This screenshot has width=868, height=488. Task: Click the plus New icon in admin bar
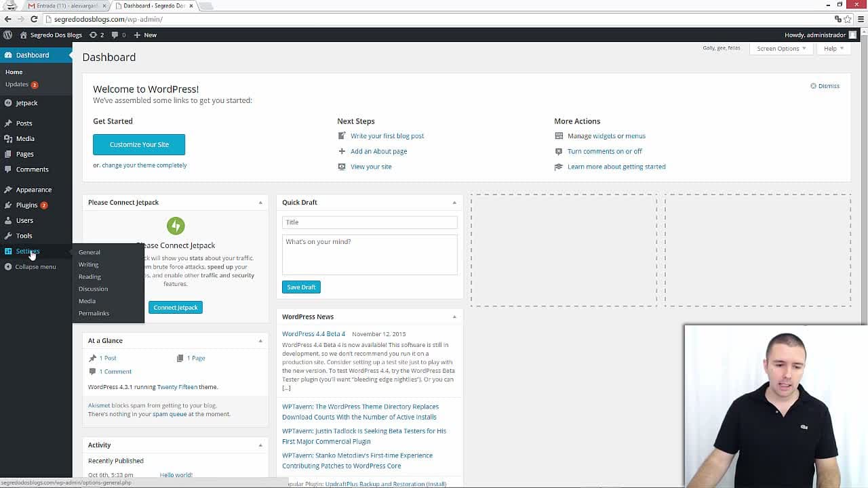click(x=137, y=35)
